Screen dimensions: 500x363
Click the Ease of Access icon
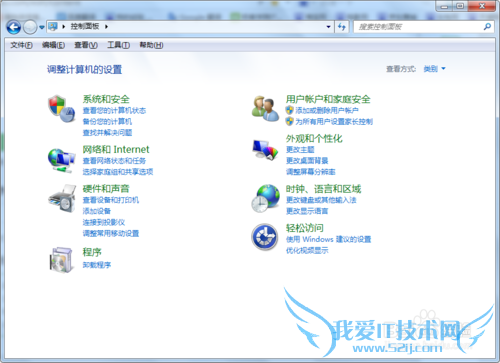click(265, 237)
